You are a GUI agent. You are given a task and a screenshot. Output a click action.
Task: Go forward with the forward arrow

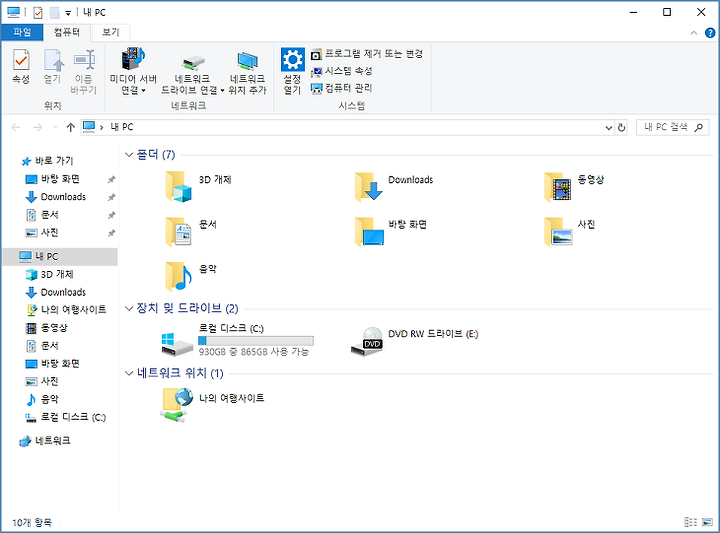[38, 127]
